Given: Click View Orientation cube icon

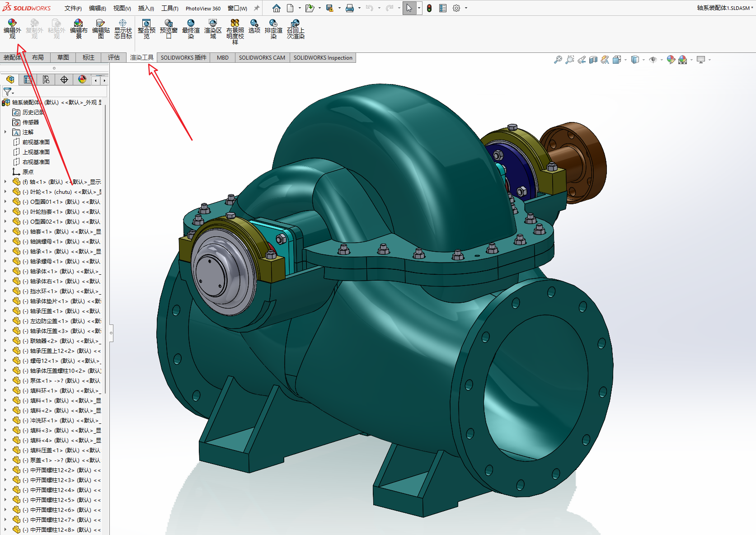Looking at the screenshot, I should tap(617, 60).
